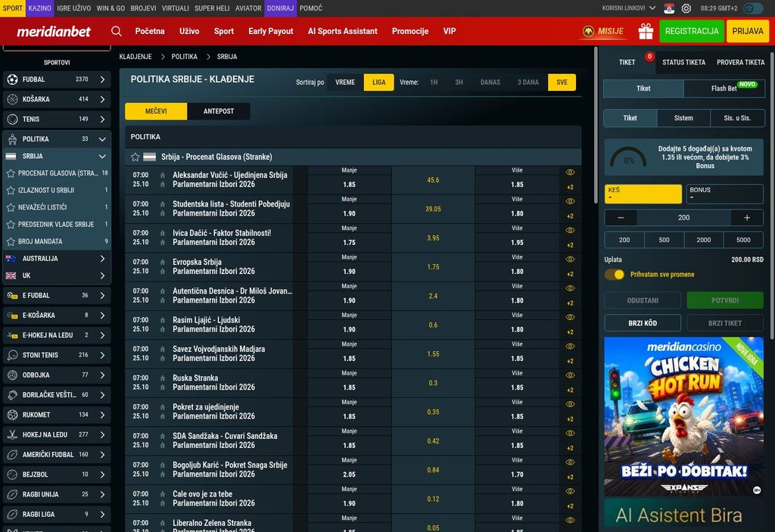This screenshot has height=532, width=775.
Task: Favorite the Srbija - Procenat Glasova league star
Action: 135,157
